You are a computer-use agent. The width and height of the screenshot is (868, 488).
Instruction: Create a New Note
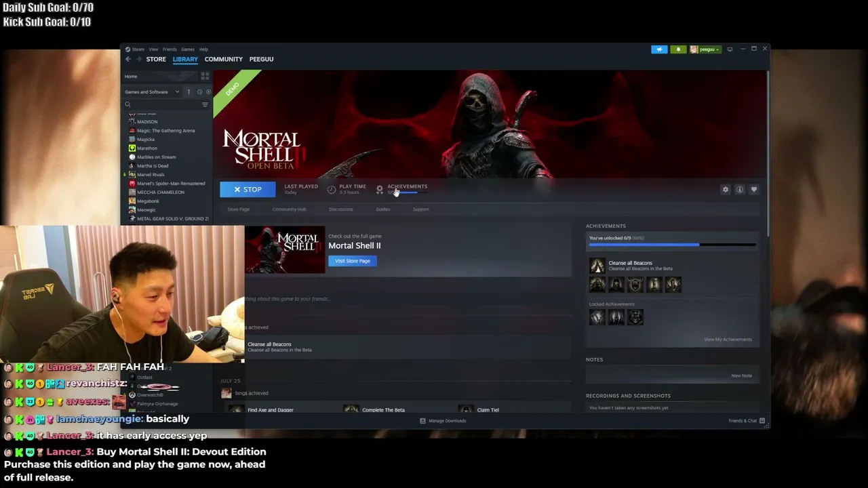click(741, 375)
